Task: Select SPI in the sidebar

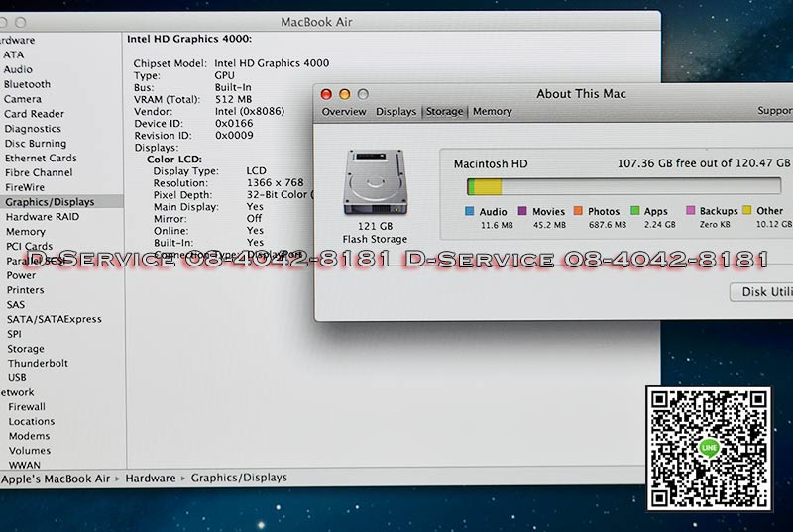Action: (14, 334)
